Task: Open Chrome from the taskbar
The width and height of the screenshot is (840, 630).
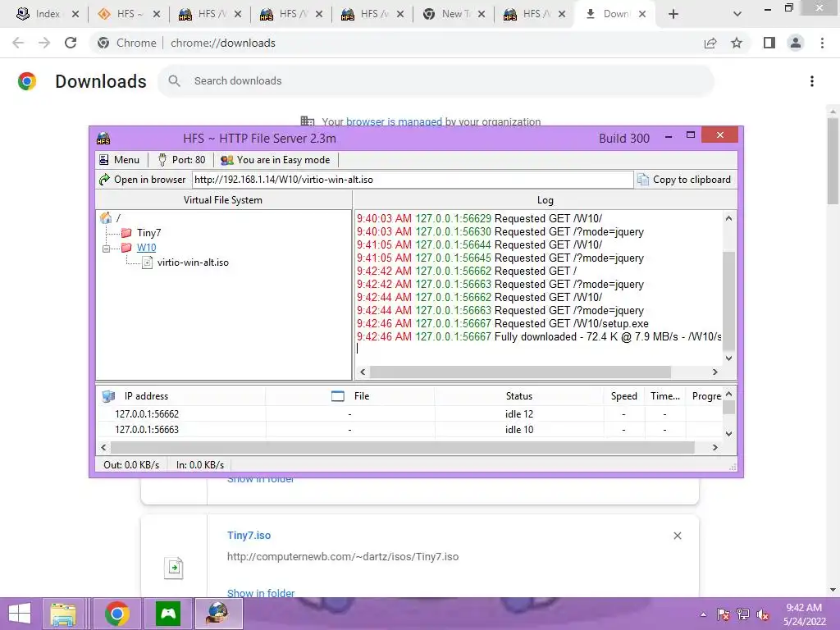Action: (x=116, y=614)
